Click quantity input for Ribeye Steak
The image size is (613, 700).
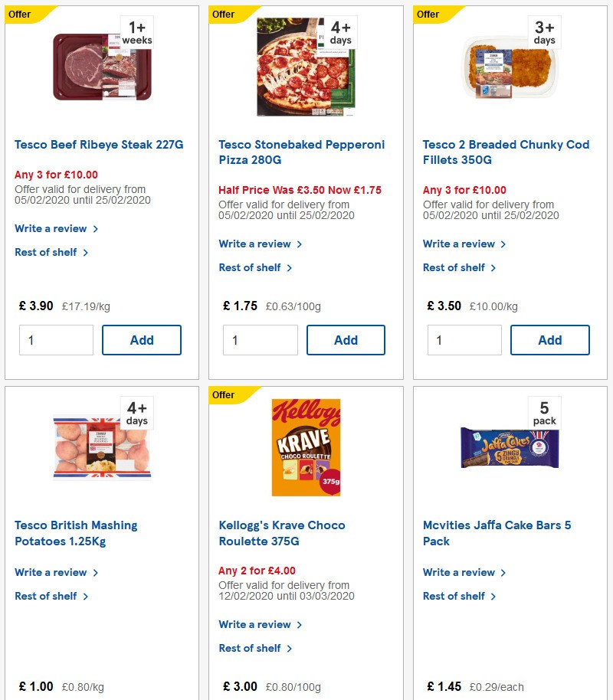(56, 339)
